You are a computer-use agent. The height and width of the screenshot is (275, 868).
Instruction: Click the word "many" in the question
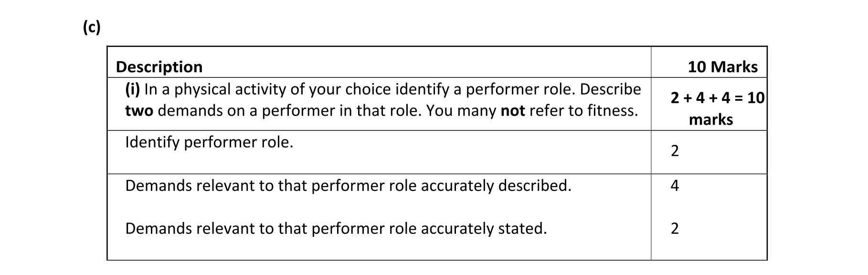point(476,111)
